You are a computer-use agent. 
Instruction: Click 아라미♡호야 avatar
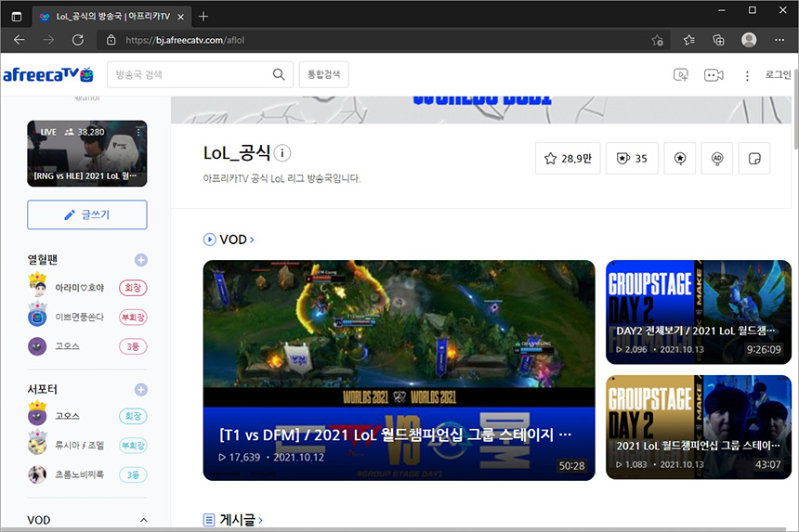click(x=37, y=286)
